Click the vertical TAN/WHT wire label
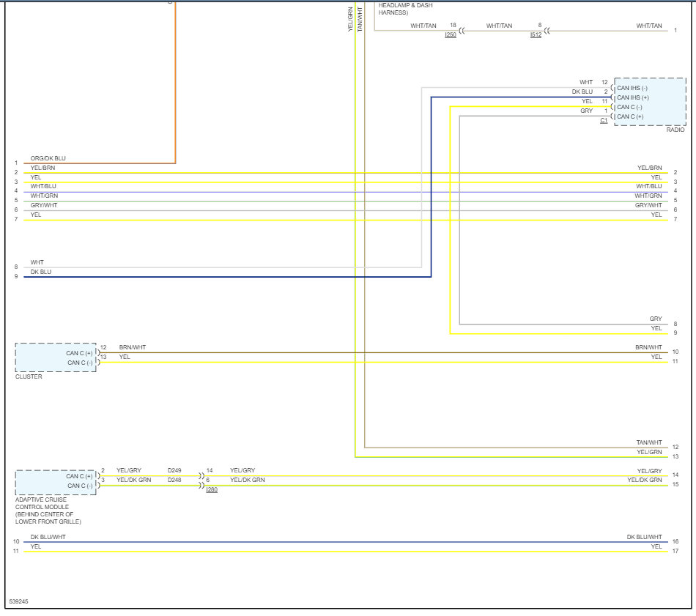The width and height of the screenshot is (696, 616). tap(360, 20)
